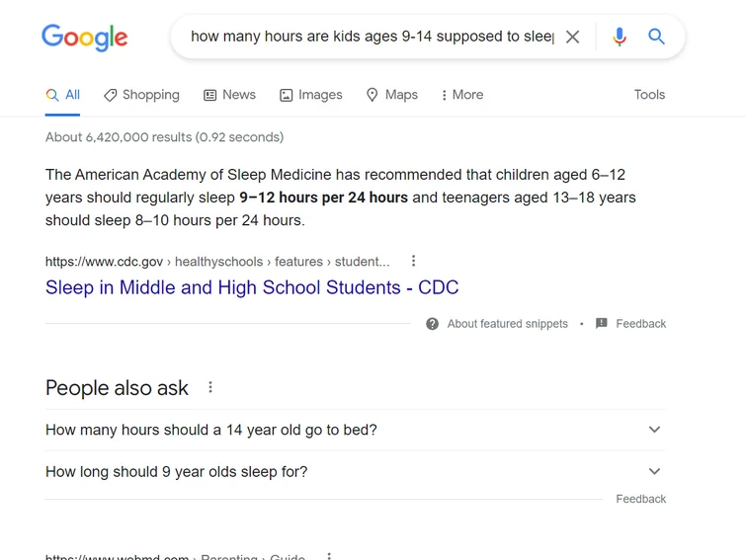Switch to the Images tab
The image size is (746, 560).
pyautogui.click(x=310, y=95)
